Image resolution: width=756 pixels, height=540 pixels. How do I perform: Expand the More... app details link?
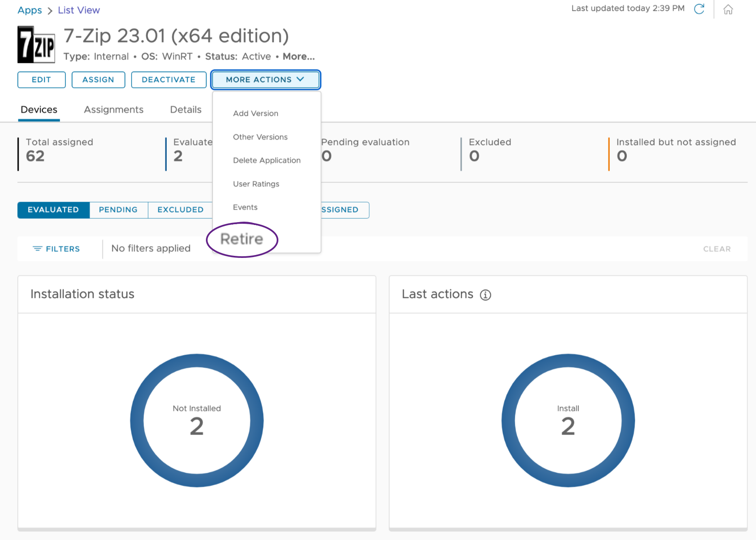coord(298,57)
